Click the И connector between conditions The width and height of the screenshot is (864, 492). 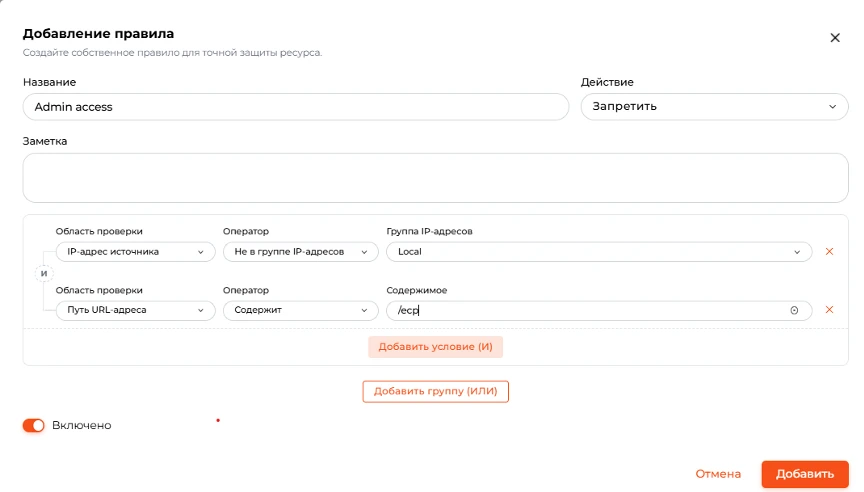pos(44,273)
